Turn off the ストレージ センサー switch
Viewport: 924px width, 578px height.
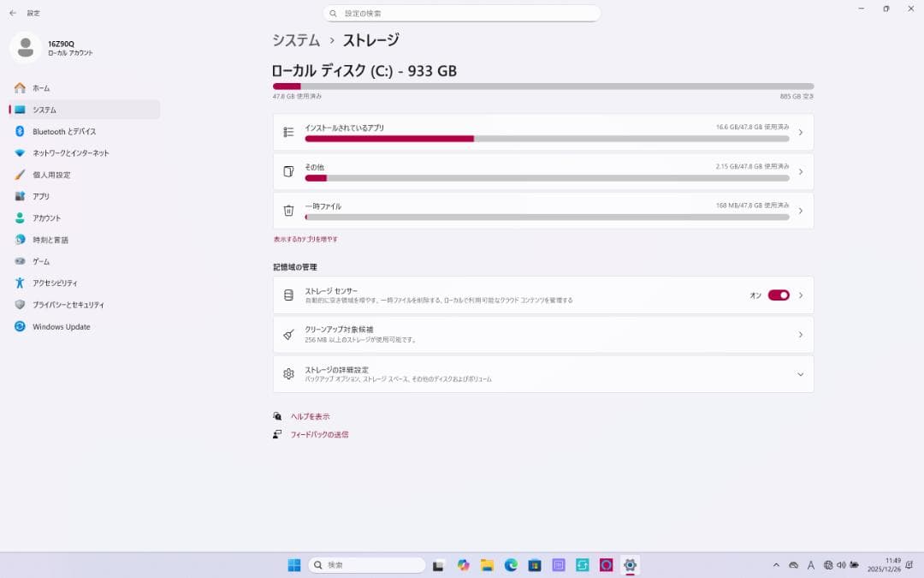[779, 295]
